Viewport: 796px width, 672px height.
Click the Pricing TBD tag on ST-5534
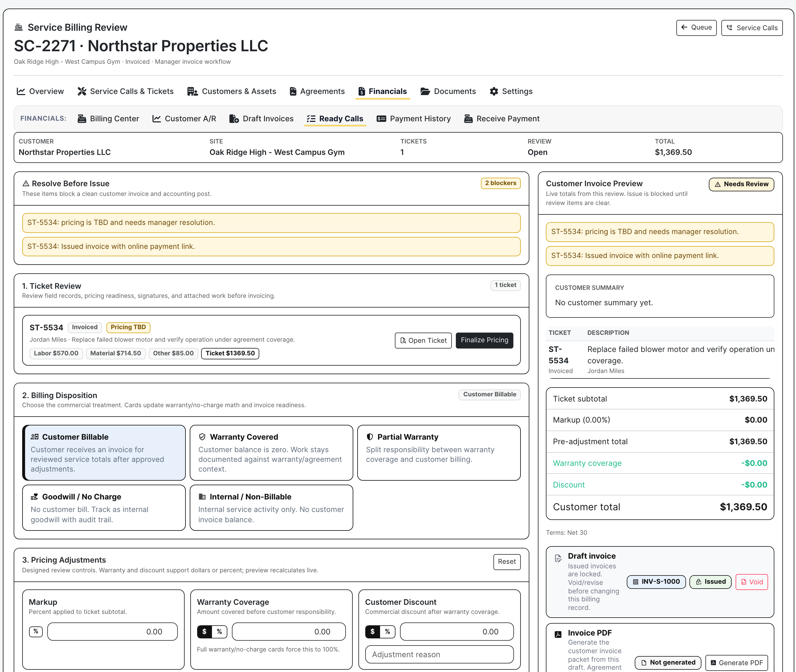(x=128, y=327)
